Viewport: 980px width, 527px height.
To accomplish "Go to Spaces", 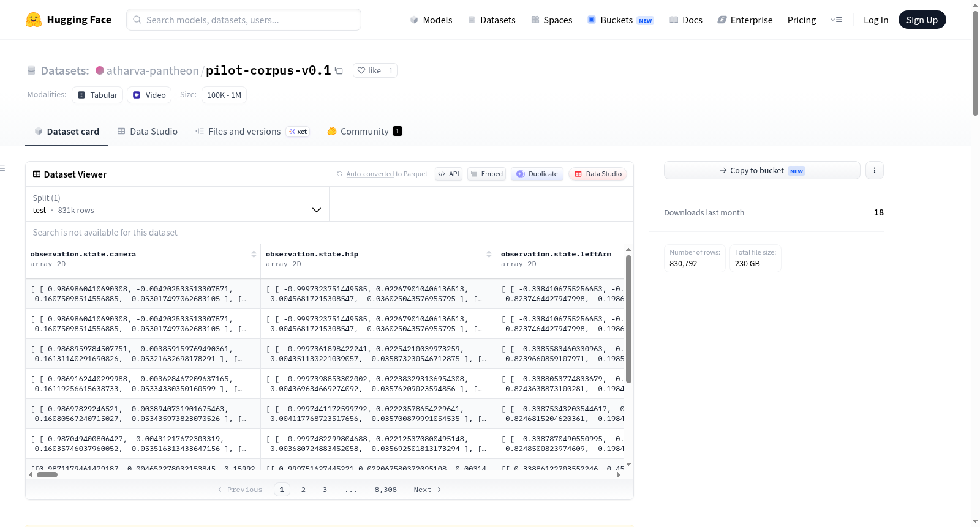I will click(552, 20).
